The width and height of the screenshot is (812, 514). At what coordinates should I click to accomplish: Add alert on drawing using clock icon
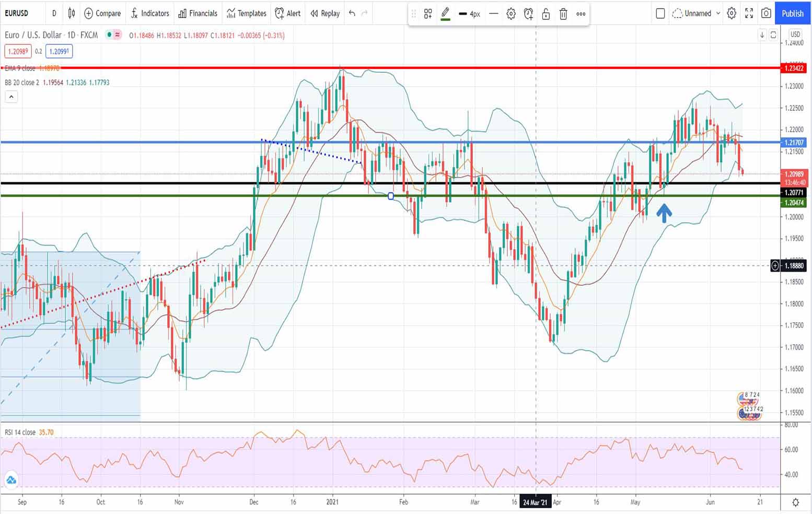(528, 14)
